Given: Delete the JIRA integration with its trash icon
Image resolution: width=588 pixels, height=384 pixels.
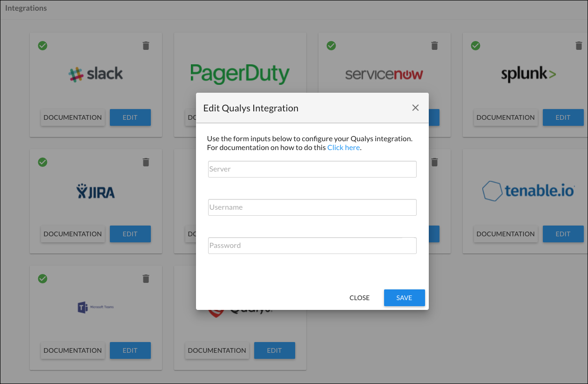Looking at the screenshot, I should click(146, 162).
